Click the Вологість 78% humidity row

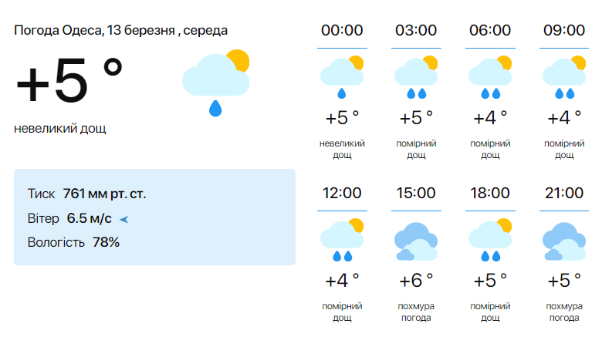pyautogui.click(x=73, y=242)
